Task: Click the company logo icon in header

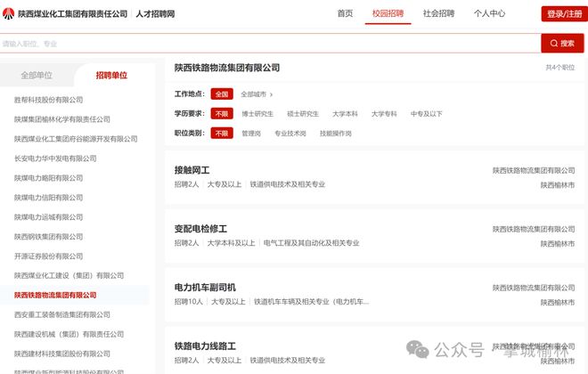Action: [8, 14]
